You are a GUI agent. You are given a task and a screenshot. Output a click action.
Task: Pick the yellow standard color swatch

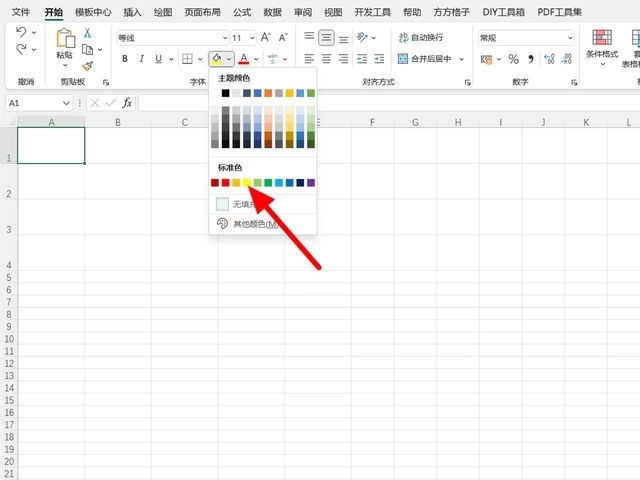pyautogui.click(x=247, y=183)
